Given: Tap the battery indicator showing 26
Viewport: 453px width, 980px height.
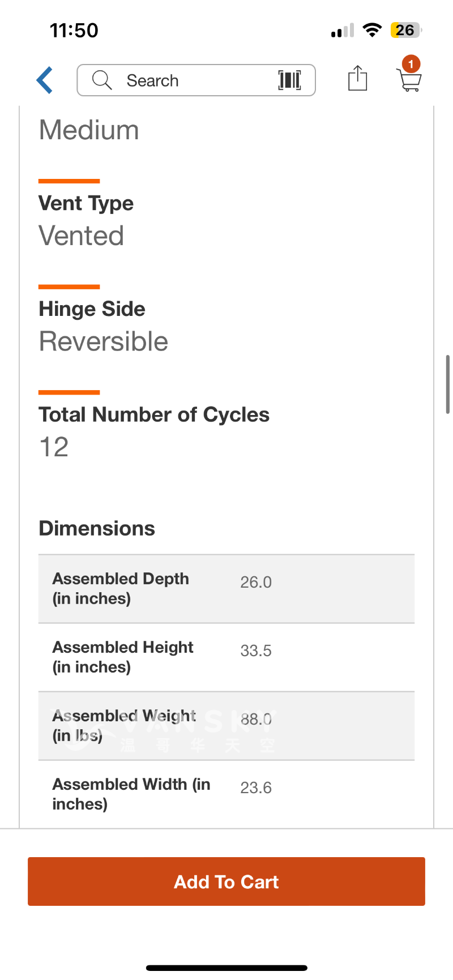Looking at the screenshot, I should tap(405, 30).
